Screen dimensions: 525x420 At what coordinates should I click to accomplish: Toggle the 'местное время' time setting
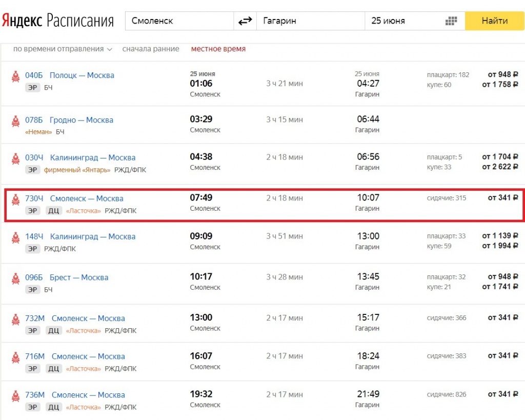(218, 49)
